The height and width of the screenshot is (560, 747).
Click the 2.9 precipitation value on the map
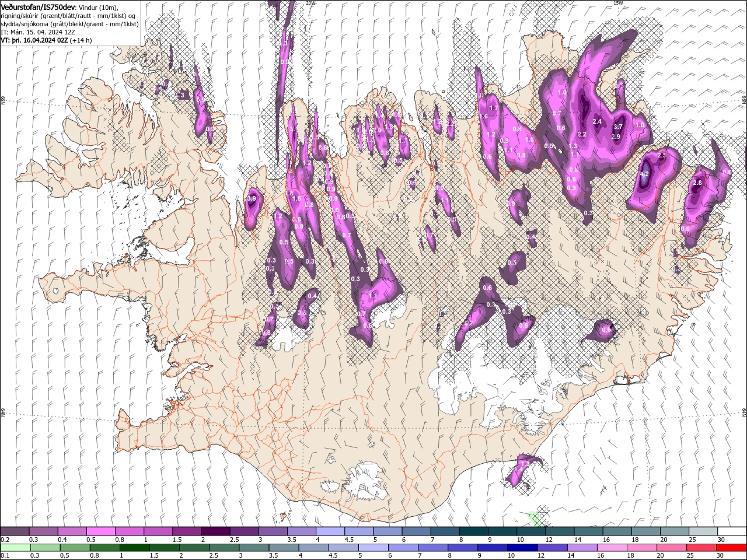pyautogui.click(x=616, y=136)
